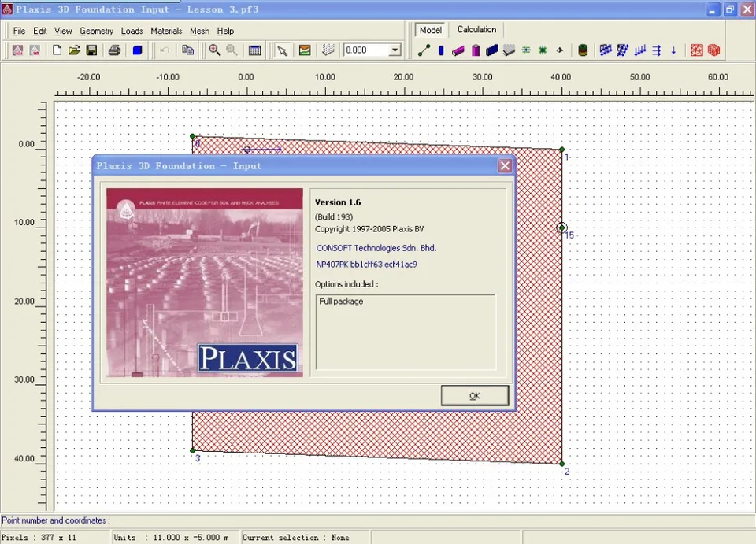This screenshot has width=756, height=544.
Task: Open the Loads menu
Action: (132, 31)
